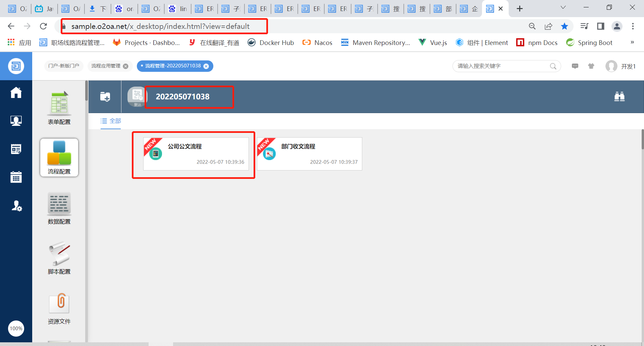The height and width of the screenshot is (346, 644).
Task: Go to the home icon in sidebar
Action: coord(16,93)
